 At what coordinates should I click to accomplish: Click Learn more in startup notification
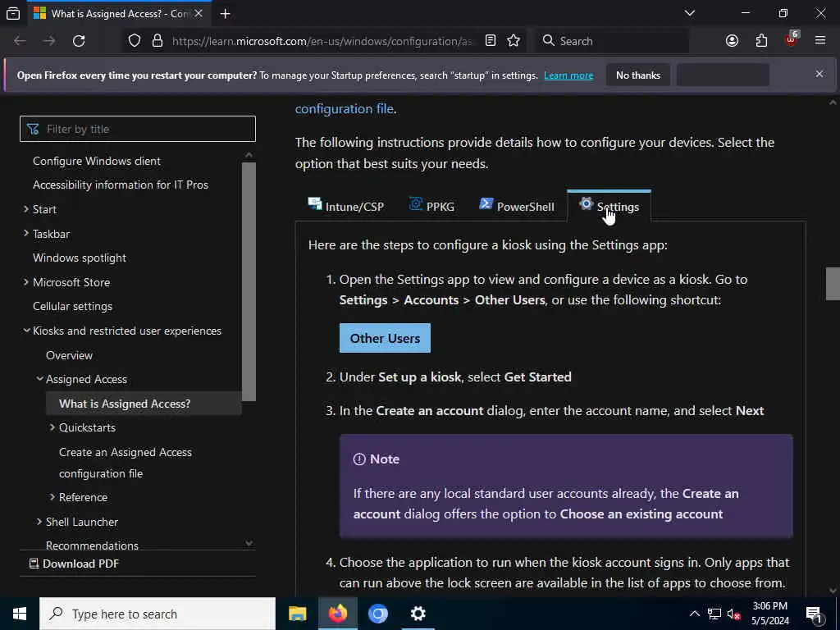[568, 75]
